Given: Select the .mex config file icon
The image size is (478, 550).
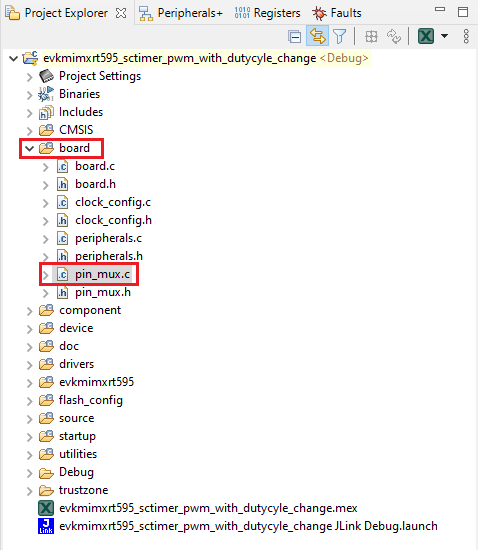Looking at the screenshot, I should [x=46, y=508].
